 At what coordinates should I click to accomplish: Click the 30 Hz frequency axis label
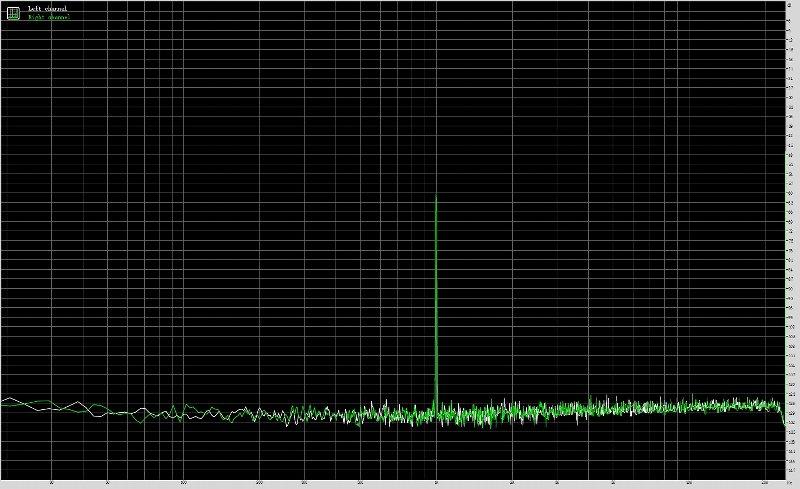tap(51, 483)
